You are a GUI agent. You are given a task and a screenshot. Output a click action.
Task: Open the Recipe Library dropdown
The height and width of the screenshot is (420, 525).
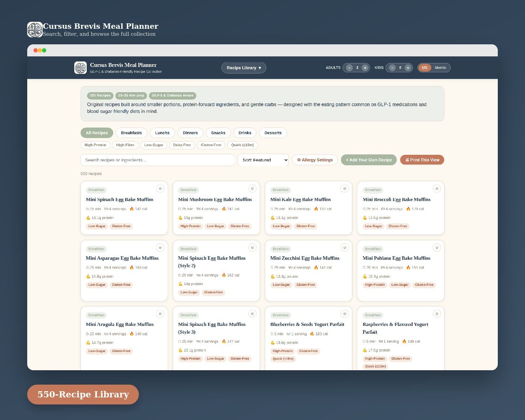(244, 68)
